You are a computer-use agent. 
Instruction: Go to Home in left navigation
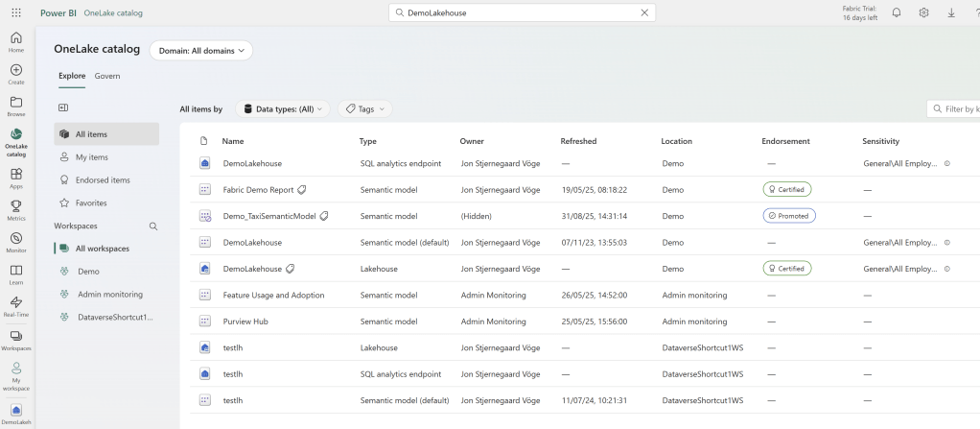click(x=15, y=41)
